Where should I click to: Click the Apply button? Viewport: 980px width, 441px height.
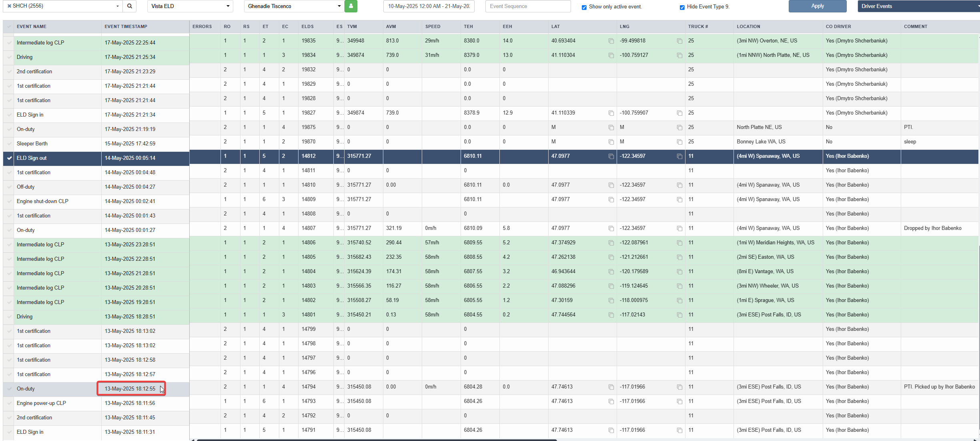pos(818,6)
